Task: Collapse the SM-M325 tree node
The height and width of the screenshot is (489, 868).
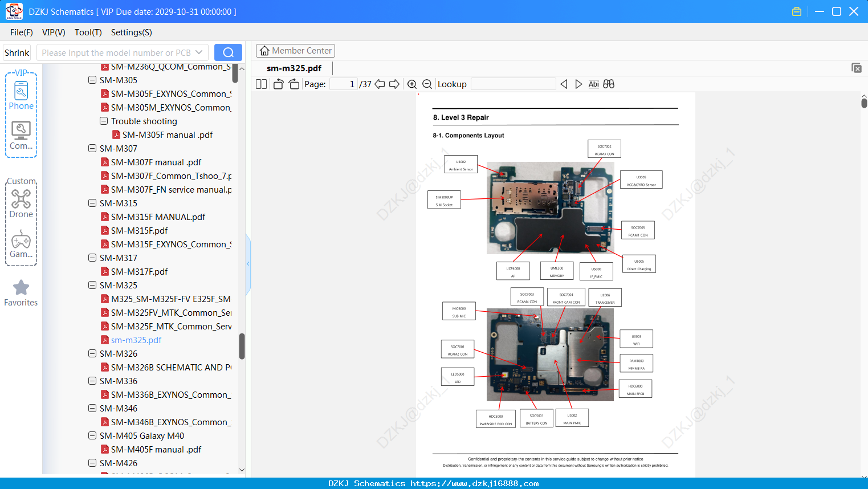Action: pyautogui.click(x=92, y=285)
